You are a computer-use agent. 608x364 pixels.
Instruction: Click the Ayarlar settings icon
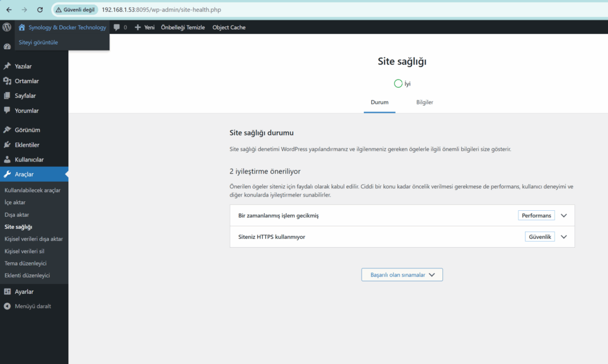[7, 292]
